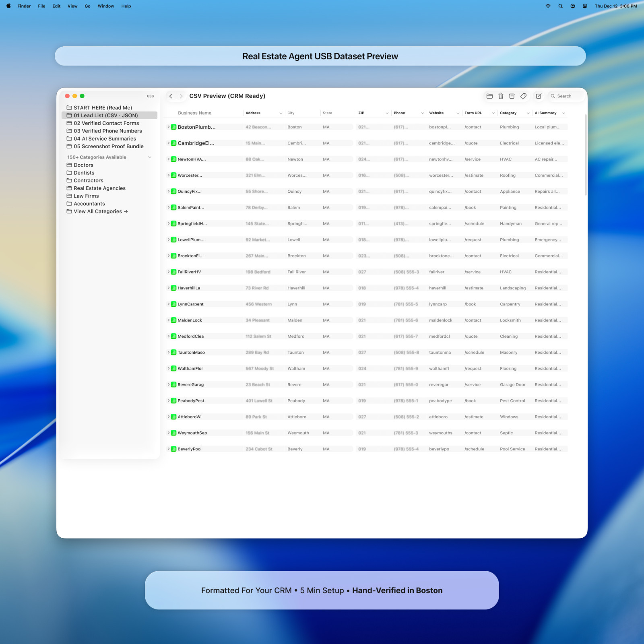Collapse the 150+ Categories Available section
644x644 pixels.
(150, 157)
